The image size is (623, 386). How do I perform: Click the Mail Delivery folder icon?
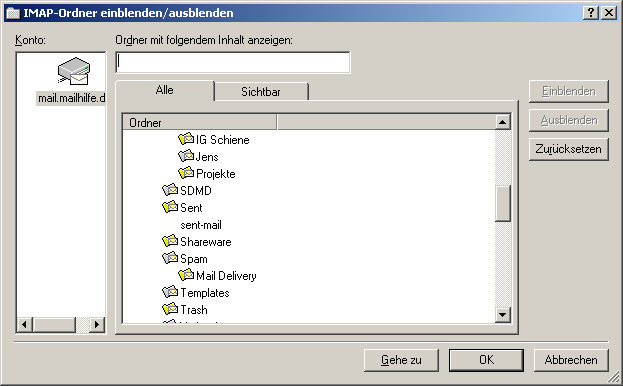[x=186, y=275]
